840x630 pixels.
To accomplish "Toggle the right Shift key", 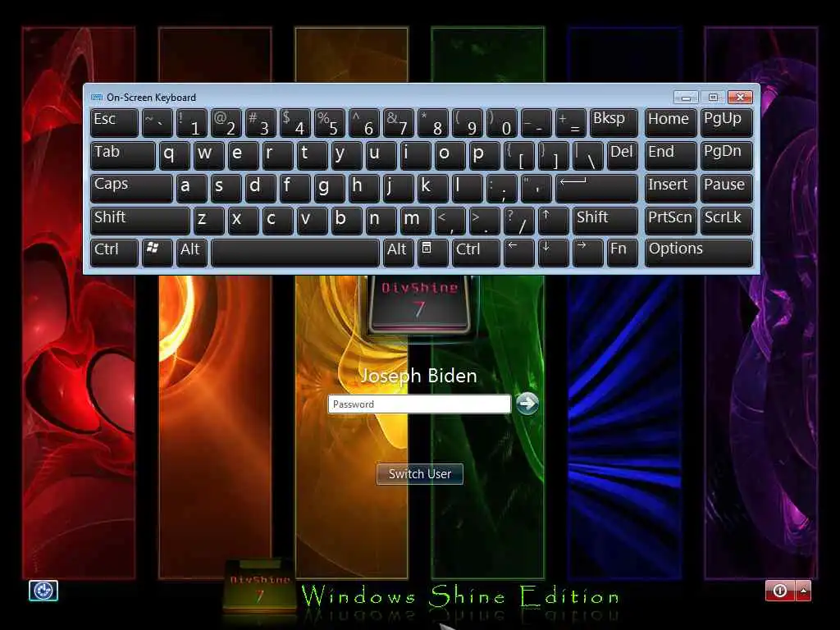I will pos(605,220).
